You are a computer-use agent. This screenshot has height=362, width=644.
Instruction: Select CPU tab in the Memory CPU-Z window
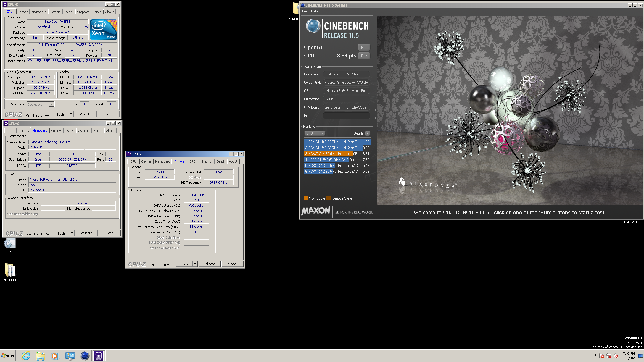[133, 161]
